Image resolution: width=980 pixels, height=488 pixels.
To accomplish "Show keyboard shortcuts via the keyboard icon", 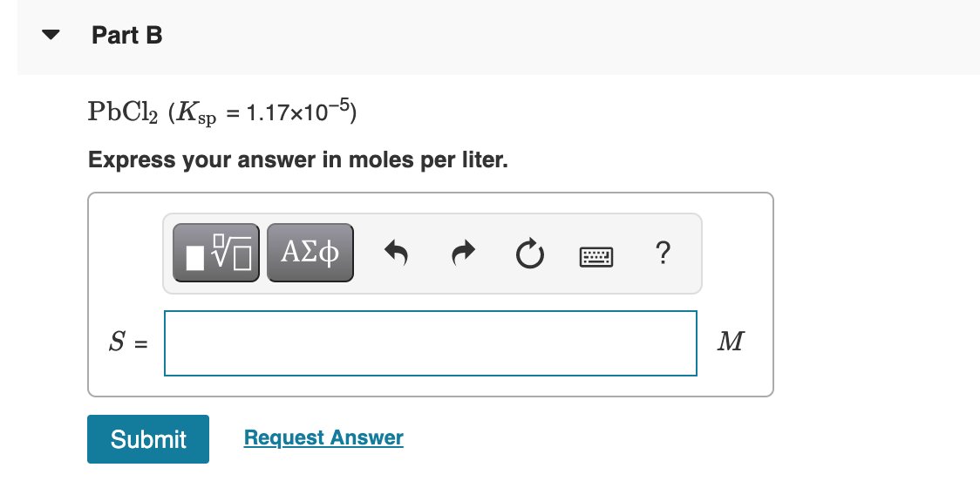I will (596, 256).
